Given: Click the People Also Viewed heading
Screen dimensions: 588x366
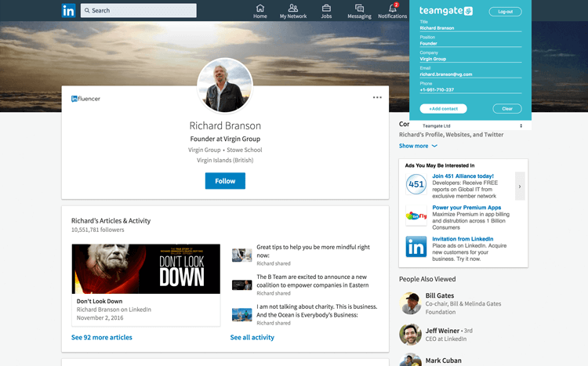Looking at the screenshot, I should click(x=427, y=279).
